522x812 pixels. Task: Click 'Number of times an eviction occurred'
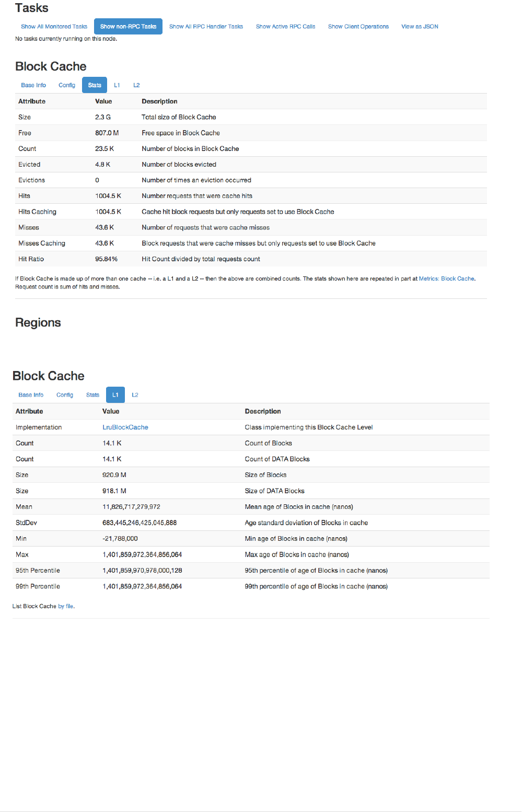(196, 180)
